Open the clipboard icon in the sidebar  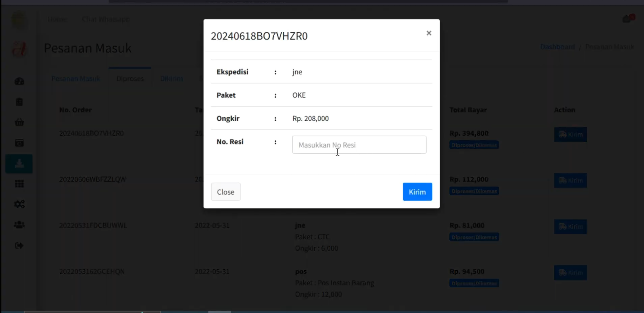(x=19, y=102)
